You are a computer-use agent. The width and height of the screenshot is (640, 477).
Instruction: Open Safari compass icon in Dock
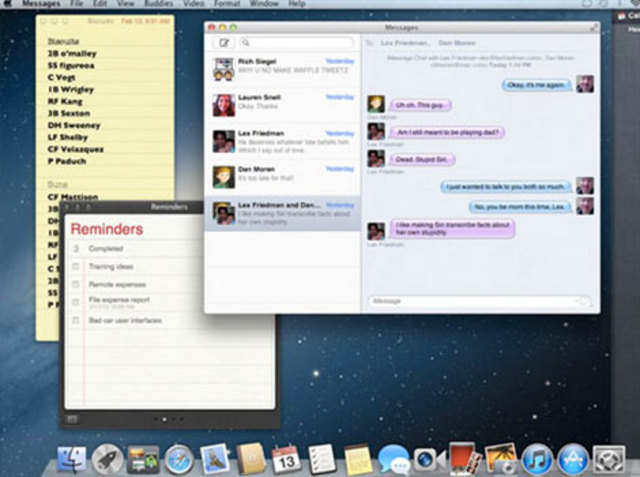click(179, 460)
